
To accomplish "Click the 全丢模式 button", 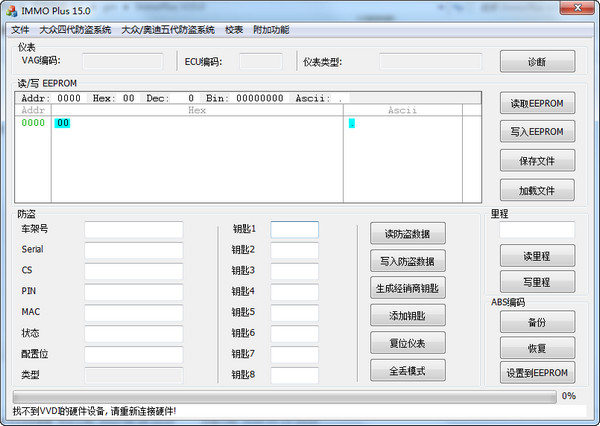I will pos(408,371).
